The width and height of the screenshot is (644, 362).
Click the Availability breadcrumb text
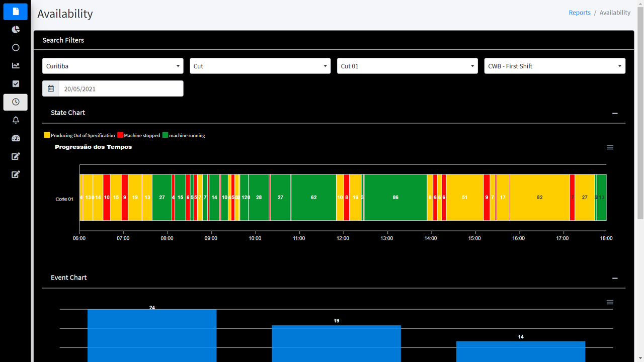[x=615, y=13]
